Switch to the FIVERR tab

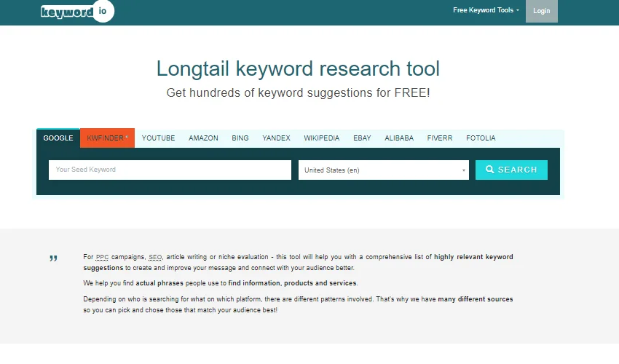coord(439,138)
